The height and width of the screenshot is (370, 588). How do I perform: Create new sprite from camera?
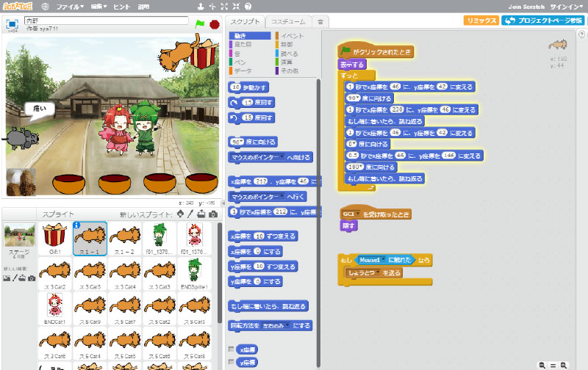[213, 214]
